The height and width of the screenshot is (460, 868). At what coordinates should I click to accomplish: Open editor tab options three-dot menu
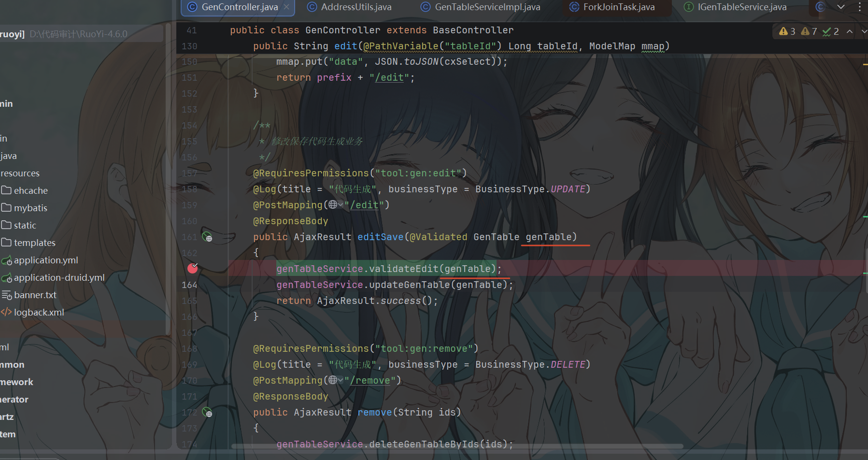(x=859, y=7)
